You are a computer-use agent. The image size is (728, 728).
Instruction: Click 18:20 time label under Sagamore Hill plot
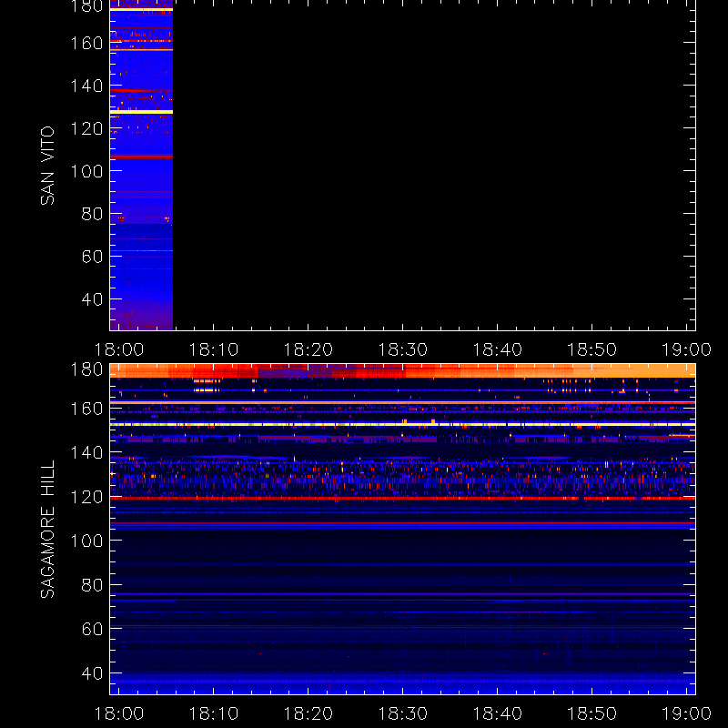[308, 713]
